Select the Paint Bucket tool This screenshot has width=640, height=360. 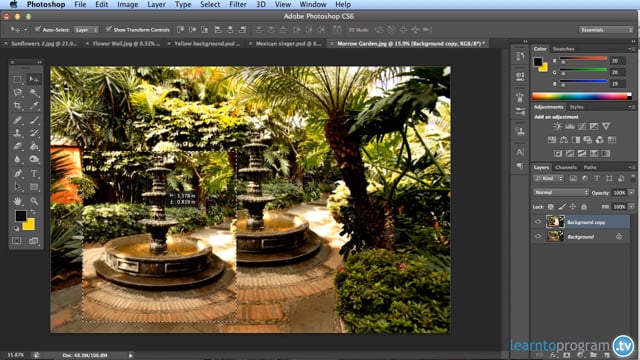click(x=34, y=146)
